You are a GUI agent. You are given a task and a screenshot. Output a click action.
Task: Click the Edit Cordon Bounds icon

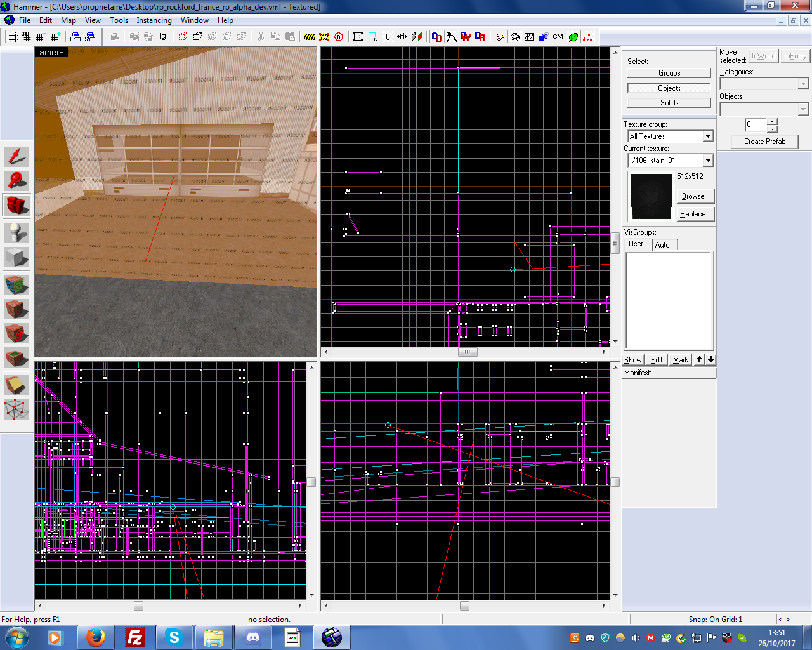point(324,37)
